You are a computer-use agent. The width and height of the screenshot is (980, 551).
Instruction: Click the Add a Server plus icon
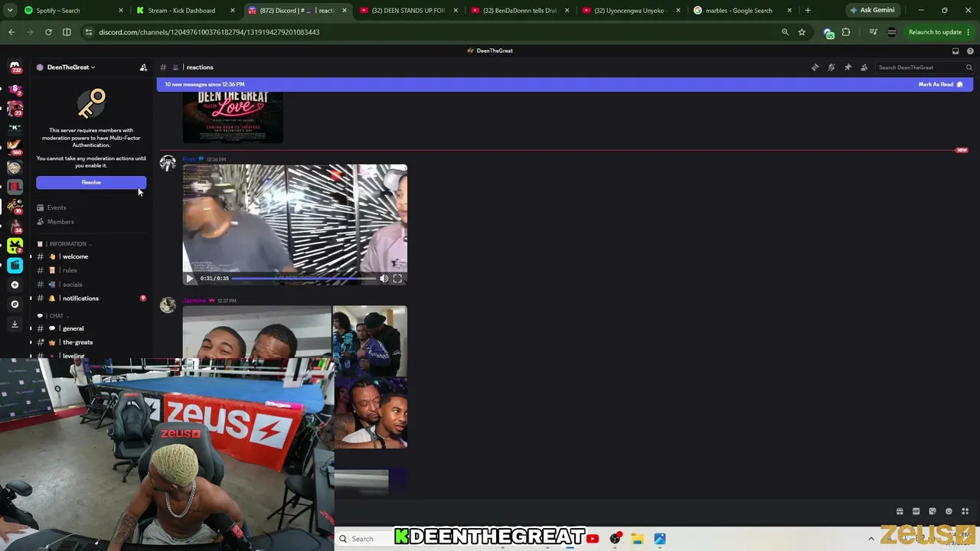click(x=15, y=285)
